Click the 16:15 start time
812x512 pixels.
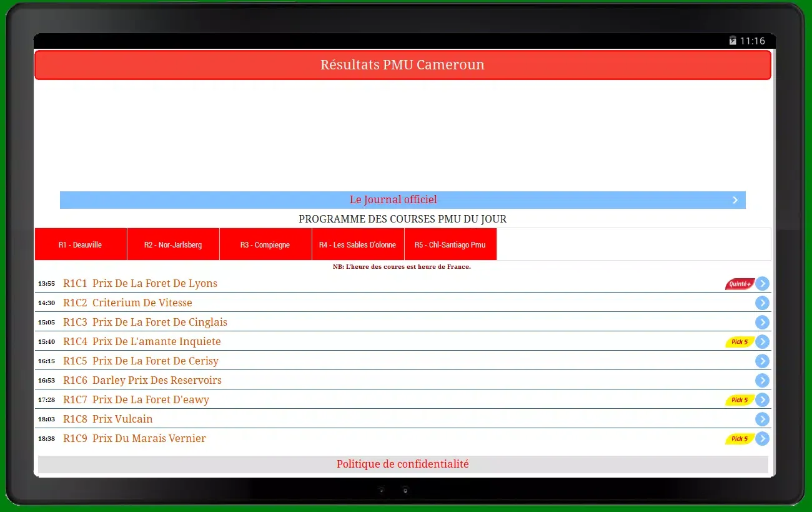46,361
